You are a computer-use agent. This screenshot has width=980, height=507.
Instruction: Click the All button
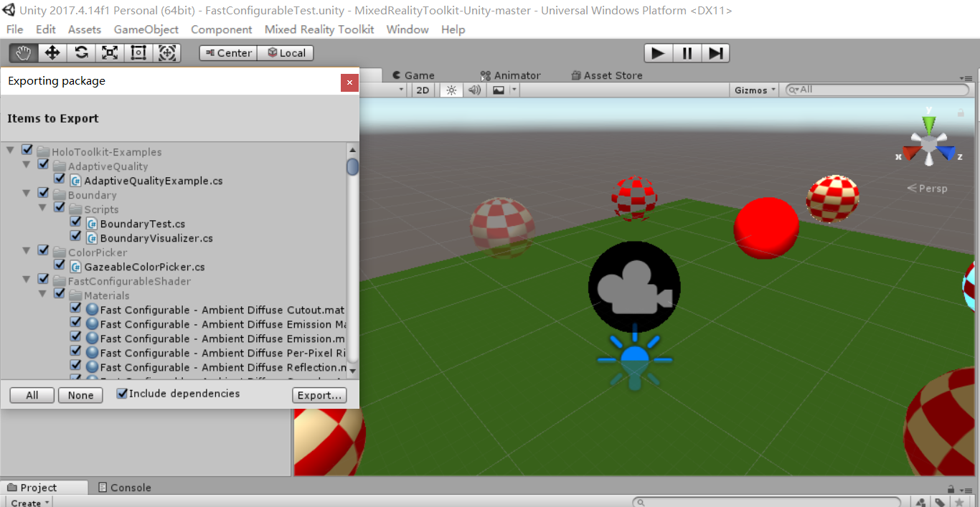click(x=32, y=395)
